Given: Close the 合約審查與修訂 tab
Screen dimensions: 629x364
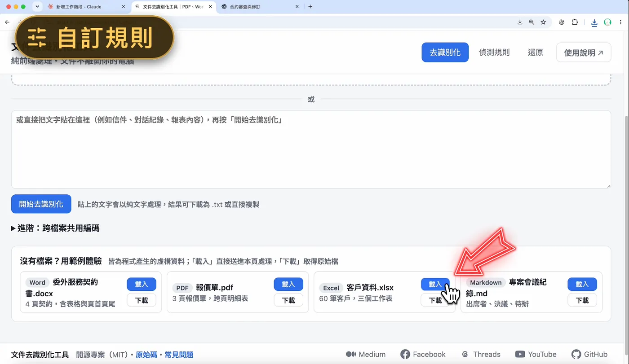Looking at the screenshot, I should coord(297,7).
